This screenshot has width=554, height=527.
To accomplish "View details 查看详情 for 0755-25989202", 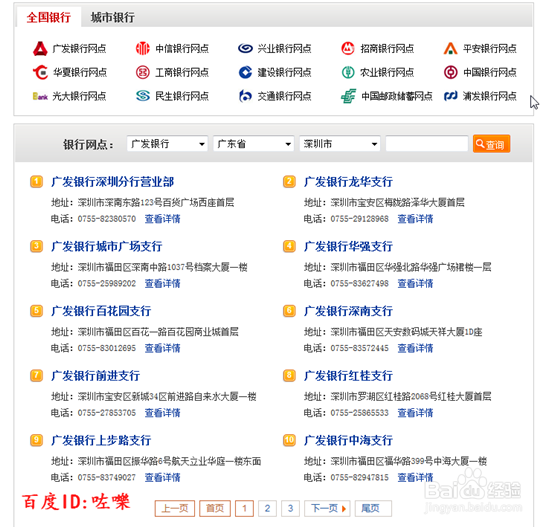I will pos(163,284).
